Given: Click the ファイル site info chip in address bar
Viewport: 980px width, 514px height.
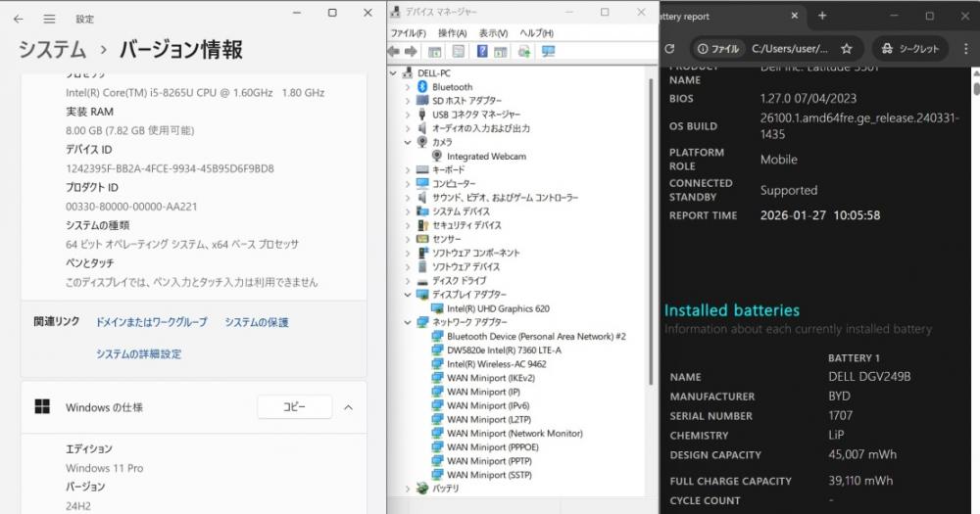Looking at the screenshot, I should click(718, 48).
